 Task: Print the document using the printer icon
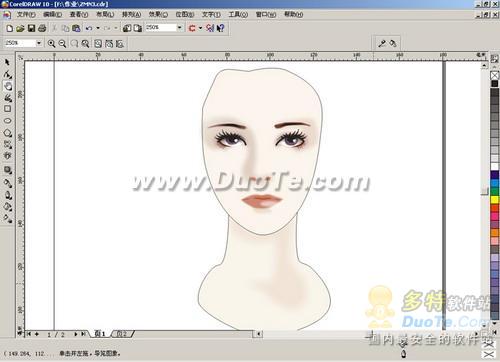pos(42,28)
